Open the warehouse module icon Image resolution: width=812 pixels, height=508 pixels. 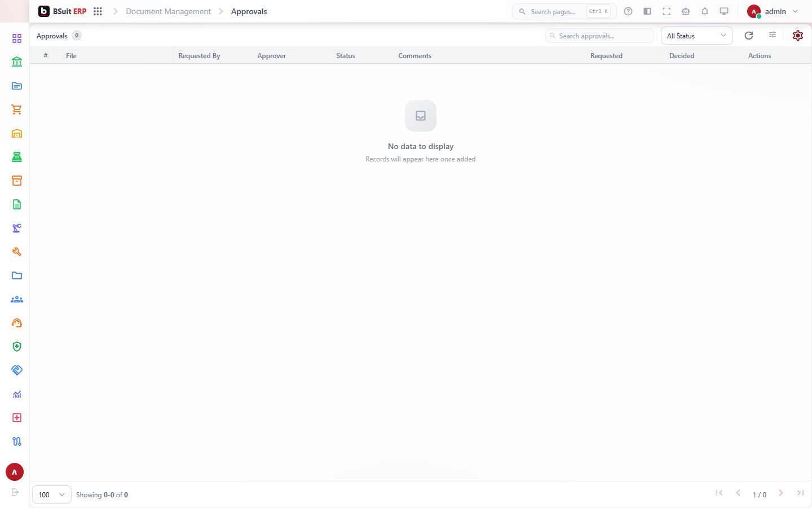click(17, 133)
